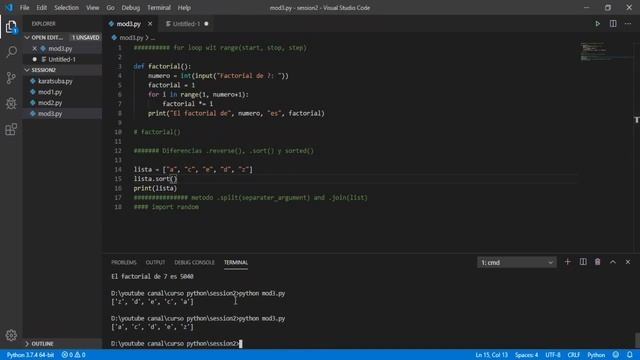Open the Extensions view
The image size is (640, 360).
coord(11,129)
